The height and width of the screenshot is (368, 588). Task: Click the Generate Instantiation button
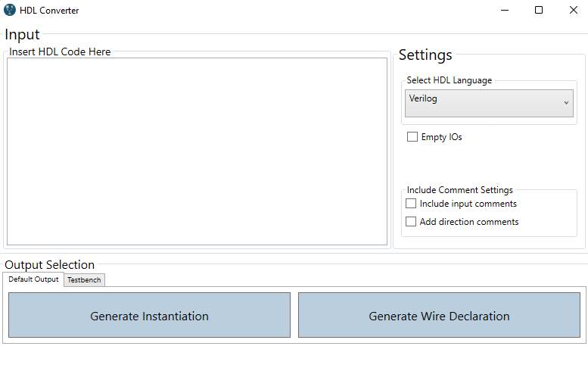tap(149, 315)
